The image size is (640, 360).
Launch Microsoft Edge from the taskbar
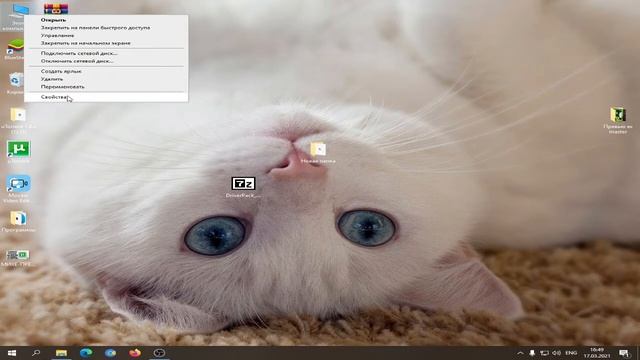[x=86, y=353]
